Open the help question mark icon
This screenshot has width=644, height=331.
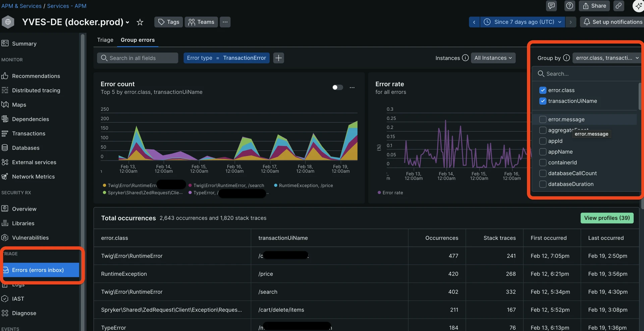click(570, 6)
